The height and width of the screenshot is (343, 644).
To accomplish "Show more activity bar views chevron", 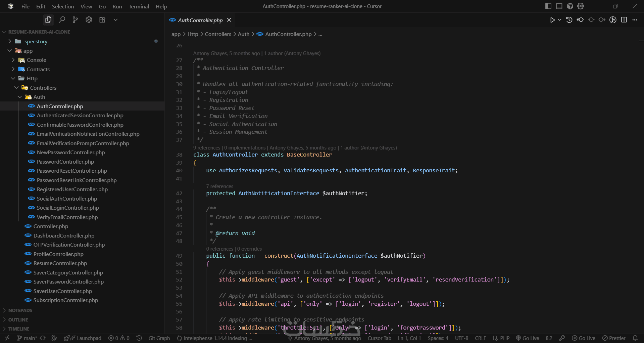I will pos(115,20).
